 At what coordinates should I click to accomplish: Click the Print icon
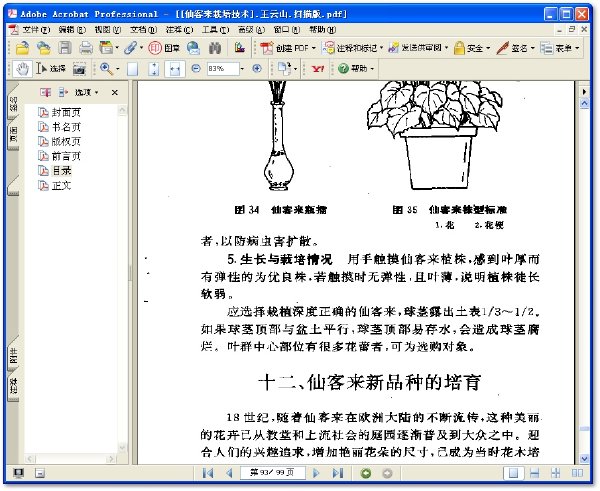pyautogui.click(x=86, y=48)
